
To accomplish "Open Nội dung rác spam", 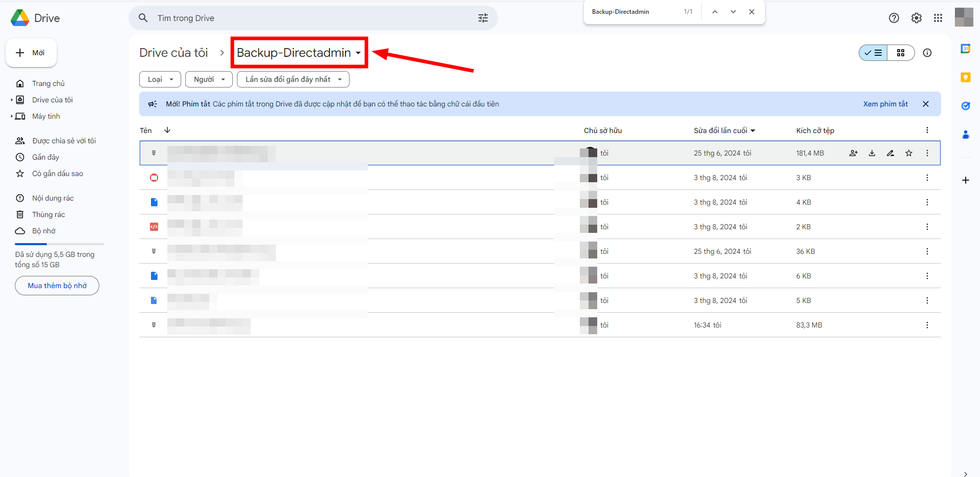I will pos(53,198).
